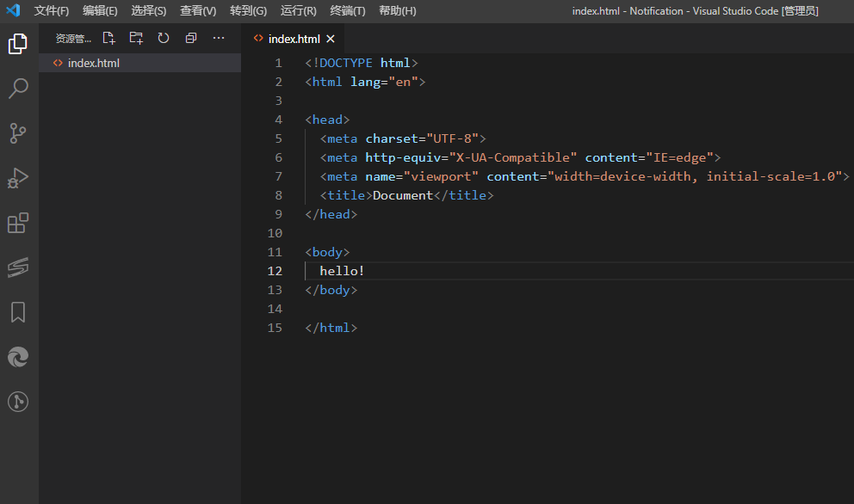Collapse all folders in Explorer toolbar
Screen dimensions: 854x504
(190, 38)
